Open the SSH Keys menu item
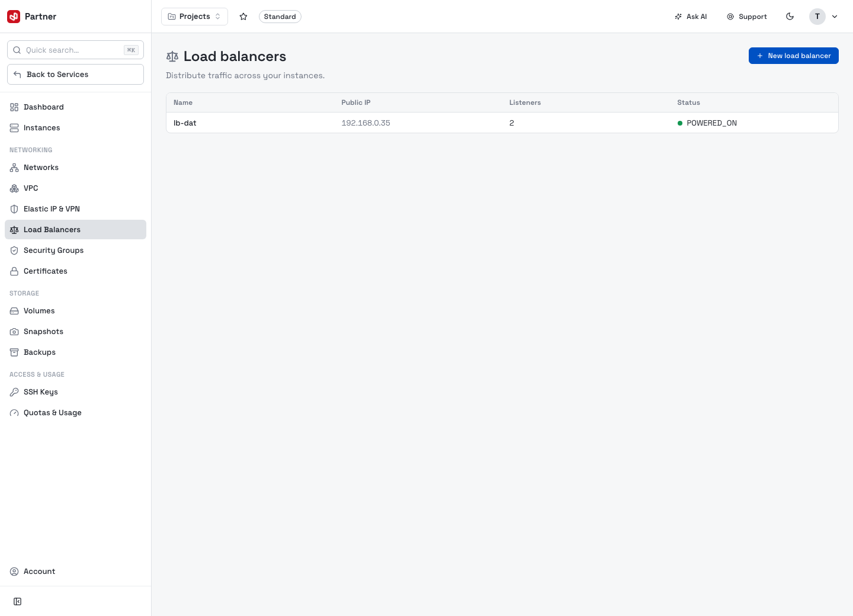Viewport: 853px width, 616px height. click(x=75, y=392)
